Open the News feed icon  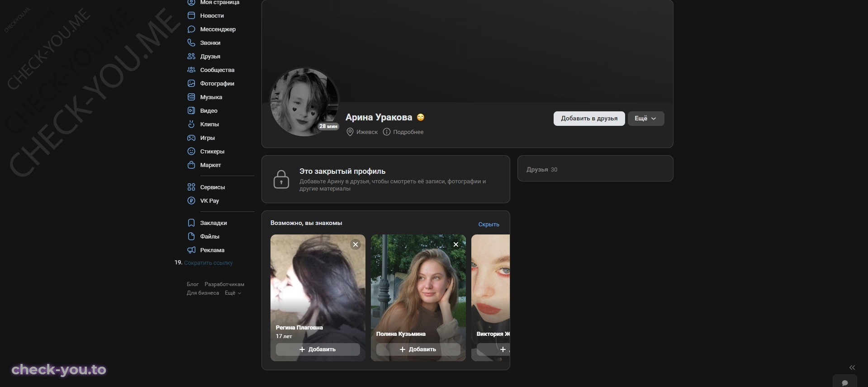pyautogui.click(x=191, y=15)
